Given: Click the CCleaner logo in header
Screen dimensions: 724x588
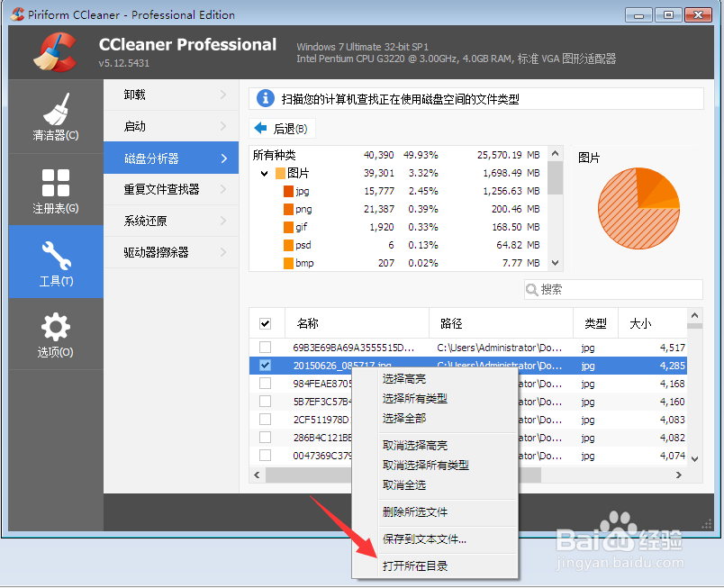Looking at the screenshot, I should tap(55, 52).
